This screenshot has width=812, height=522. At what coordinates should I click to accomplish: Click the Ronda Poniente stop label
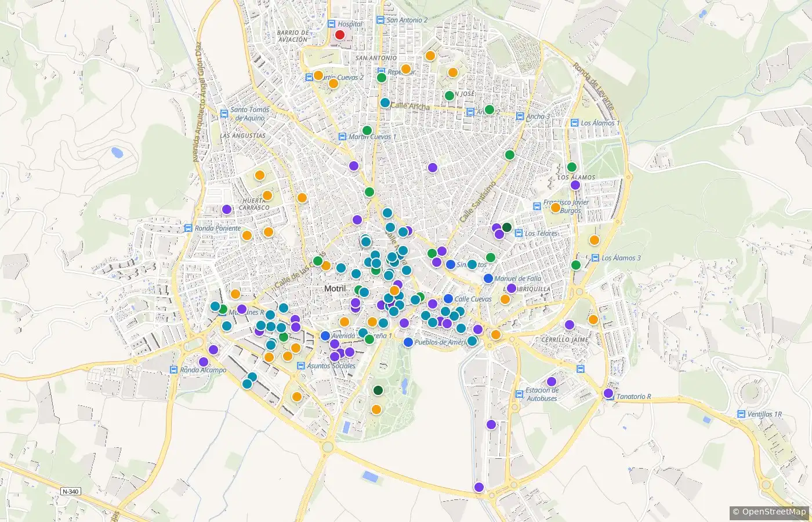coord(217,229)
